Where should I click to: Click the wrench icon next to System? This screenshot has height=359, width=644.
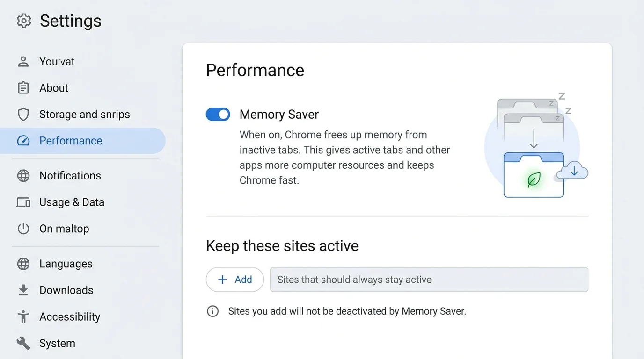(23, 343)
